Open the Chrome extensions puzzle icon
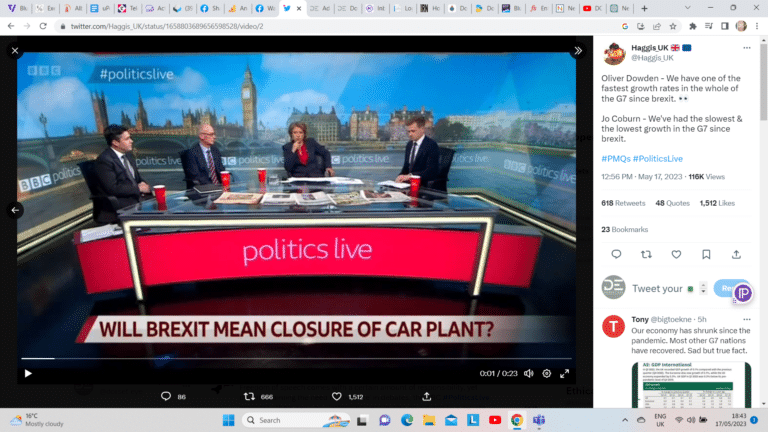Viewport: 768px width, 432px height. pos(693,26)
